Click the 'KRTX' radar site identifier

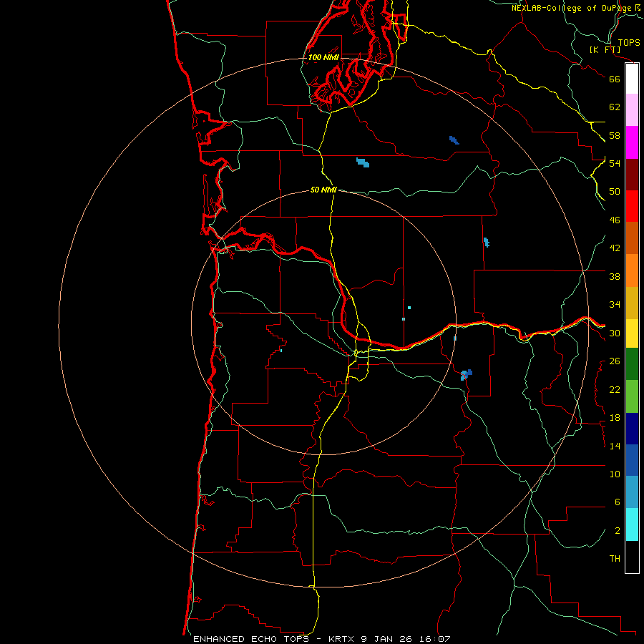[341, 639]
